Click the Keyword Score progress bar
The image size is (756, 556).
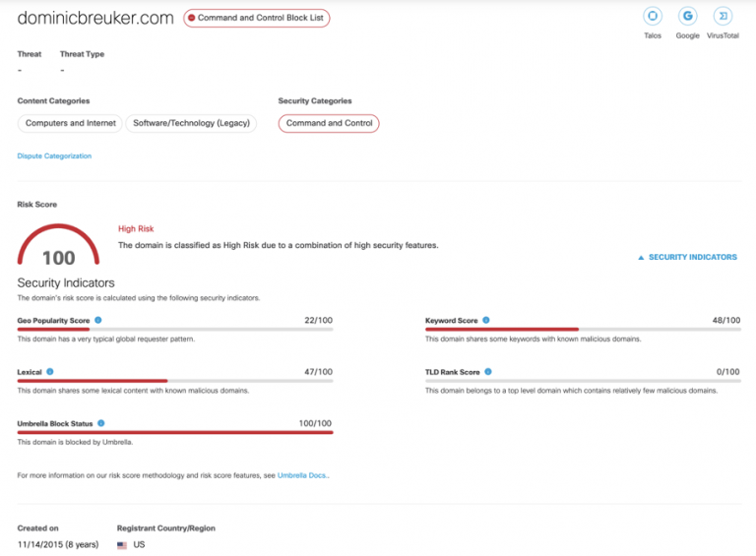click(583, 330)
